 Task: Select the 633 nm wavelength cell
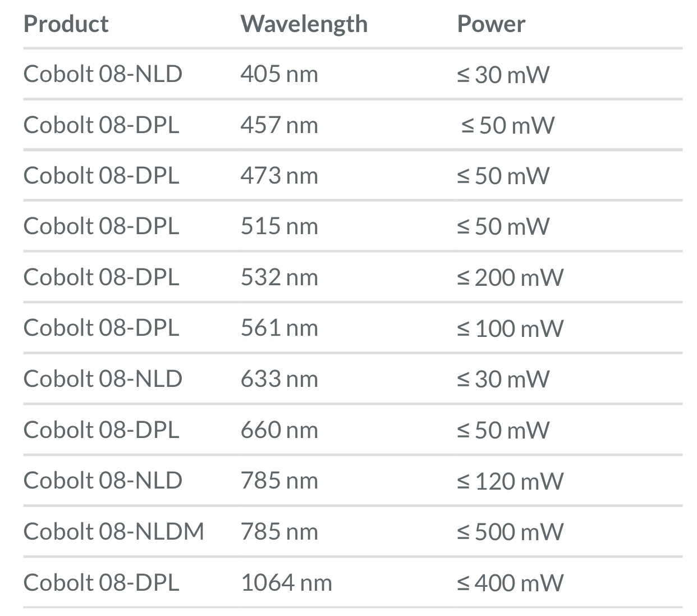coord(279,379)
